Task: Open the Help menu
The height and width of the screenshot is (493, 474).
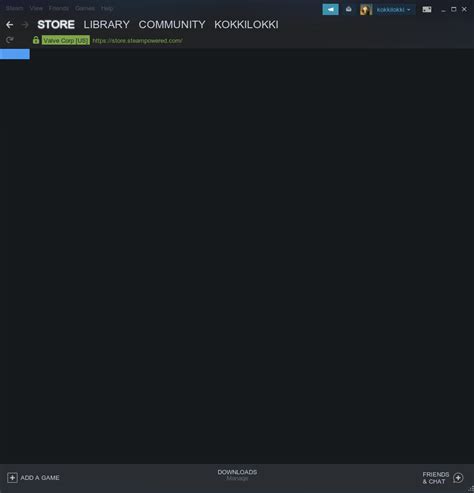Action: coord(107,8)
